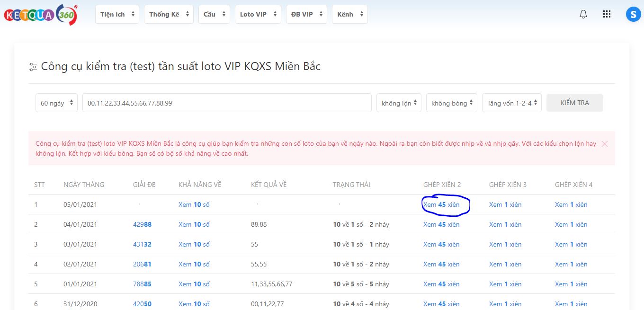
Task: Expand the không bóng dropdown
Action: [x=451, y=103]
